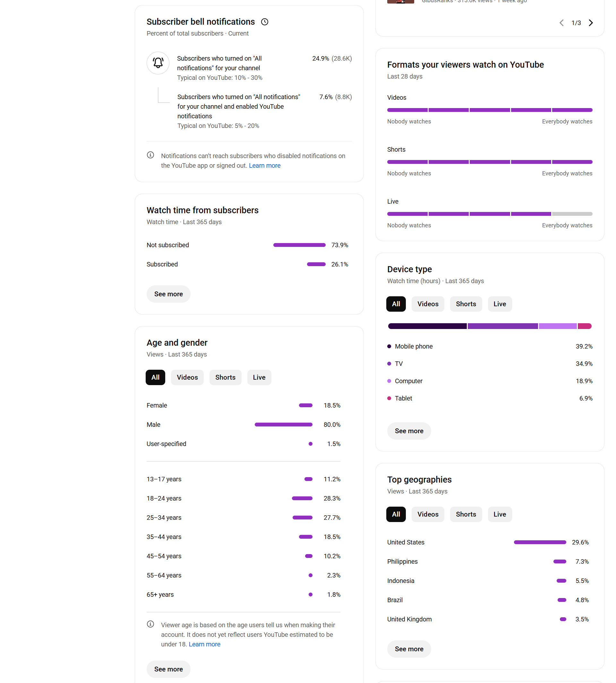The image size is (616, 683).
Task: Click the clock icon beside Subscriber bell notifications
Action: 265,22
